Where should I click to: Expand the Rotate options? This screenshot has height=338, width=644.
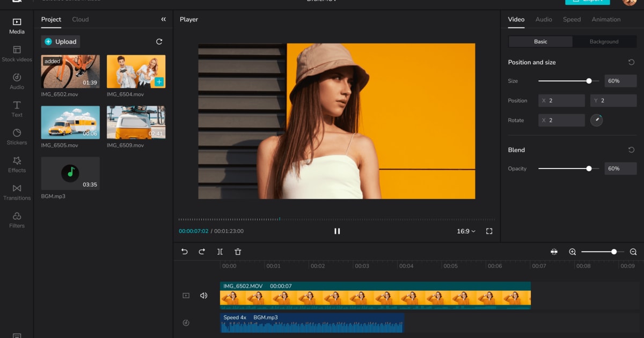point(596,120)
